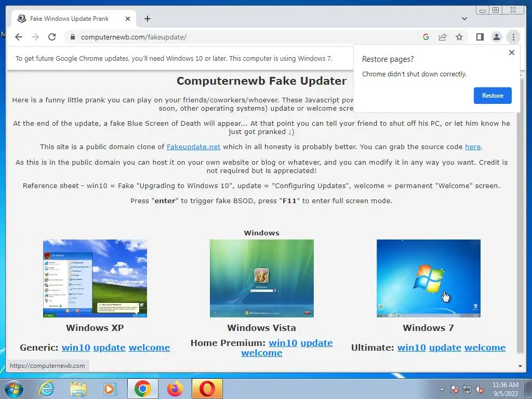Click the address bar URL
This screenshot has height=399, width=532.
point(134,37)
